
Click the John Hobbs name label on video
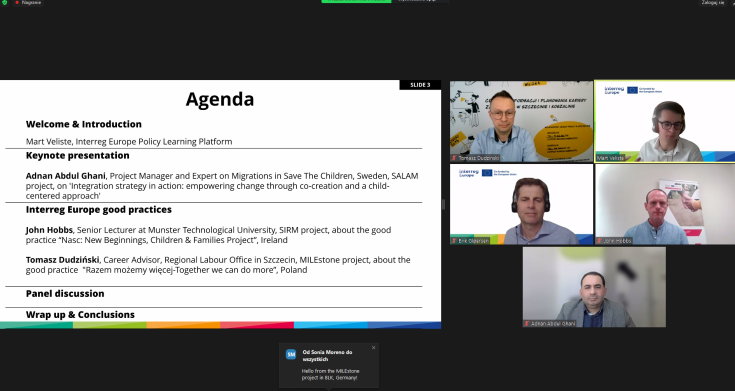[617, 241]
